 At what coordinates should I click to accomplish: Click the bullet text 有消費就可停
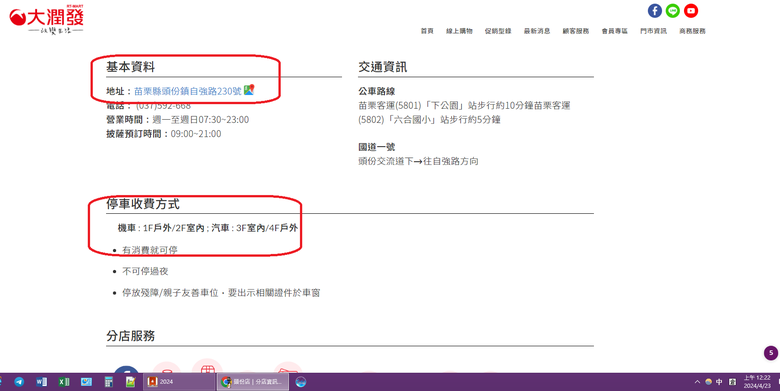(x=150, y=250)
